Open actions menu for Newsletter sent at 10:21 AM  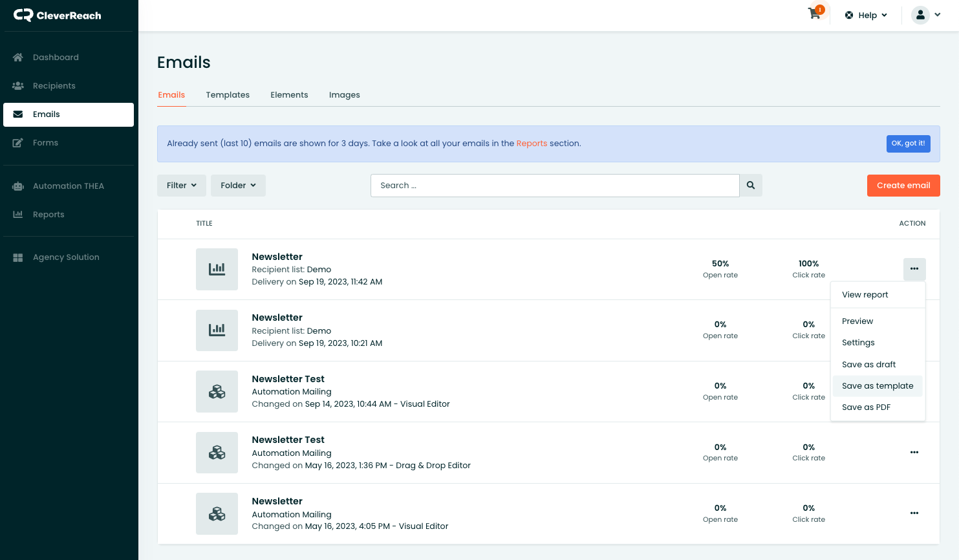click(x=914, y=330)
